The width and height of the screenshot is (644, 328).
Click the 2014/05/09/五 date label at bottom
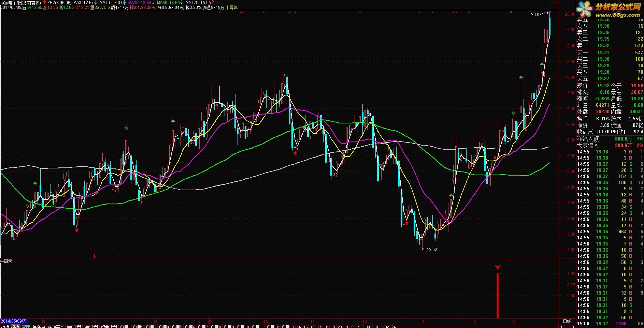click(14, 321)
